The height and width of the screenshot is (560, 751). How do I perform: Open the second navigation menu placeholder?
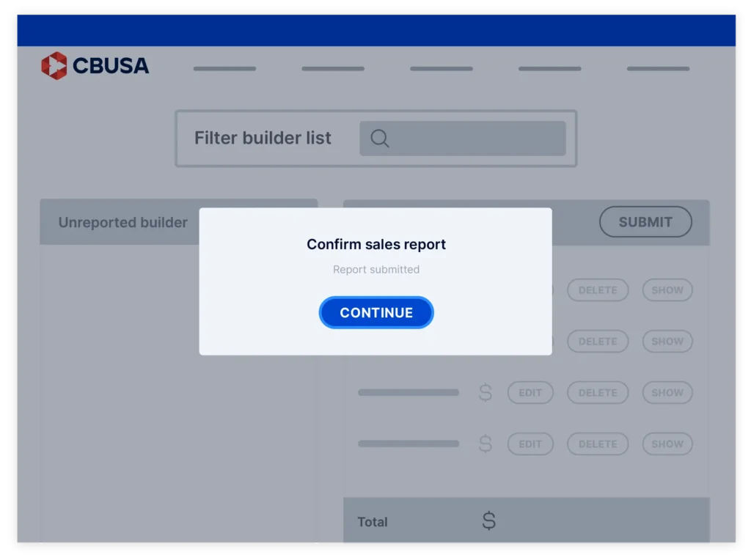point(333,68)
